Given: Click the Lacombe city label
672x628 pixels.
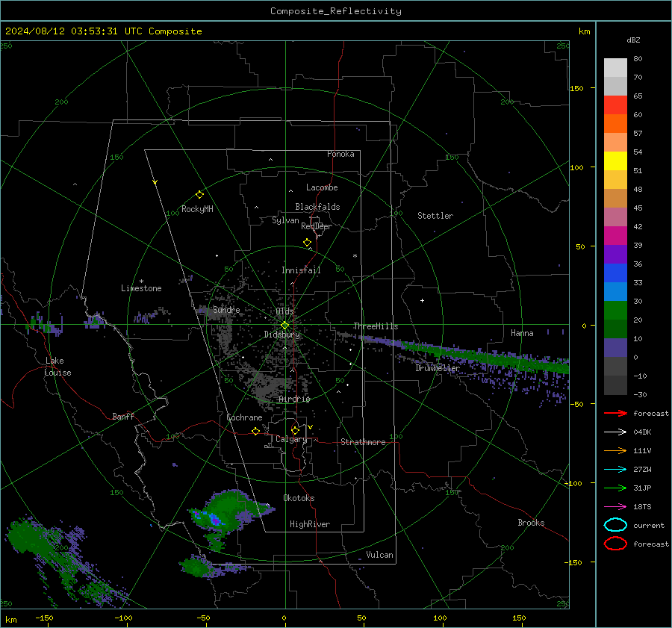Looking at the screenshot, I should (322, 187).
